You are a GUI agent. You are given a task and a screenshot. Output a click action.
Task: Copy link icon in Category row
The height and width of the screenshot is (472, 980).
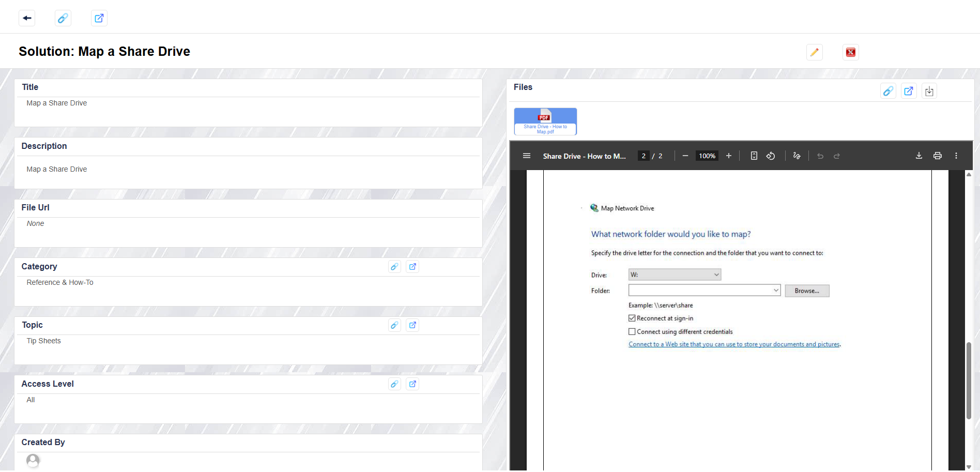tap(394, 267)
